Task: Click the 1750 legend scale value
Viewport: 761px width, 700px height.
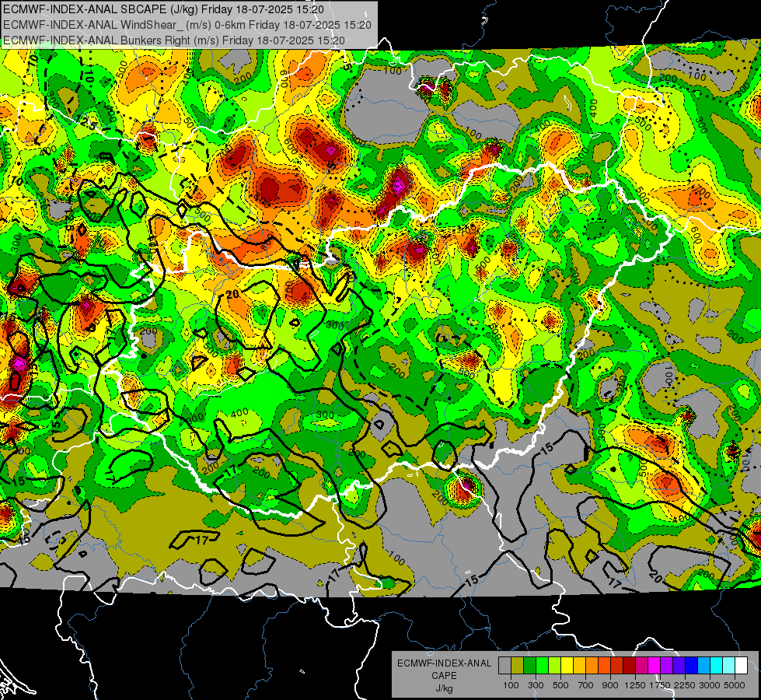Action: tap(660, 685)
